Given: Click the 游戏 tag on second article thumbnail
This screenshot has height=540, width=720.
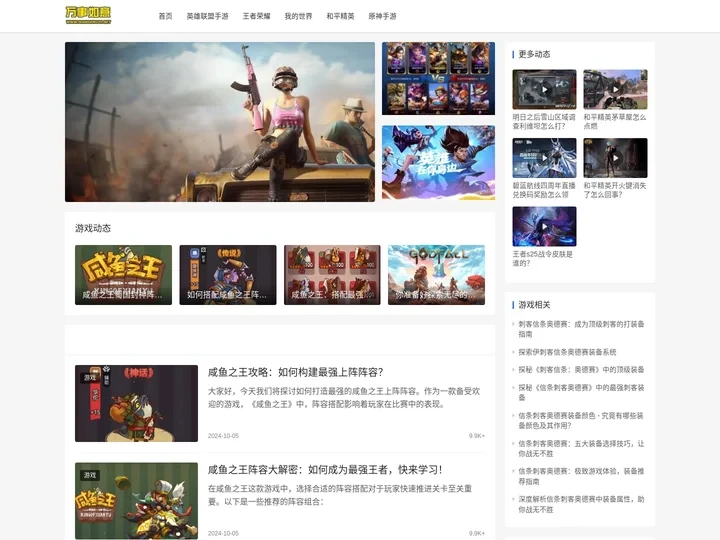Looking at the screenshot, I should pyautogui.click(x=90, y=475).
